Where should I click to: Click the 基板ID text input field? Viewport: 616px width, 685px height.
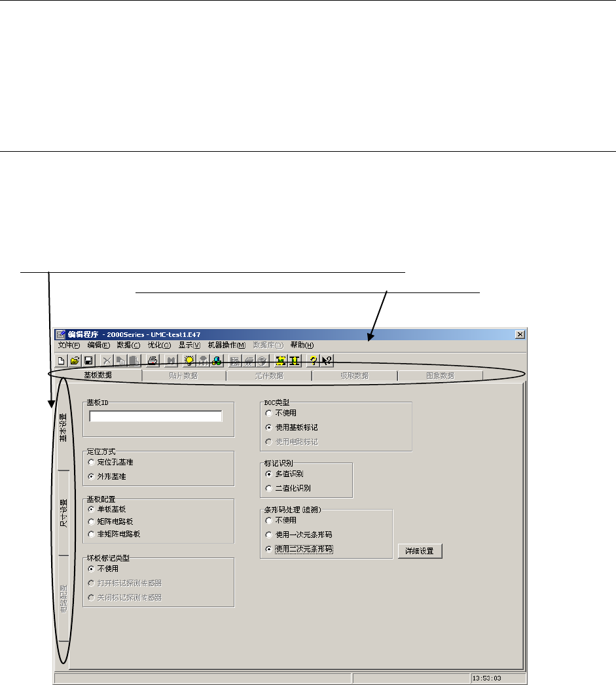156,416
